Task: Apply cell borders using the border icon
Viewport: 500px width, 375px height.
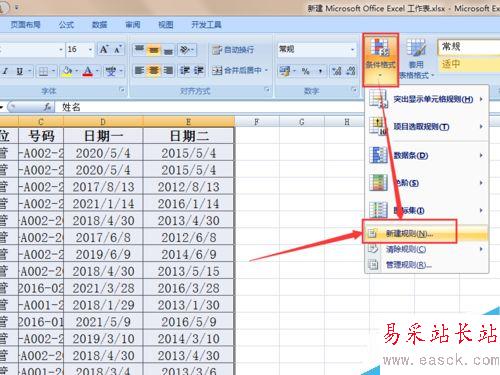Action: point(43,71)
